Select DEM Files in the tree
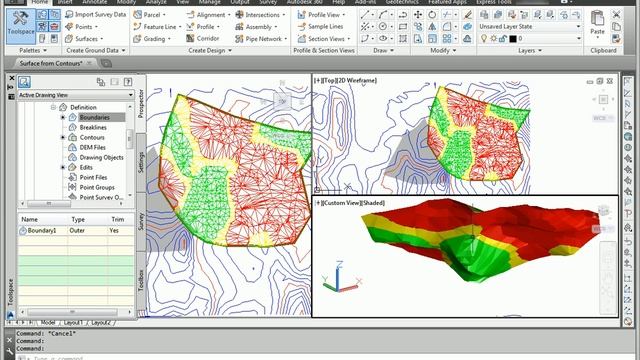This screenshot has width=640, height=360. click(93, 147)
